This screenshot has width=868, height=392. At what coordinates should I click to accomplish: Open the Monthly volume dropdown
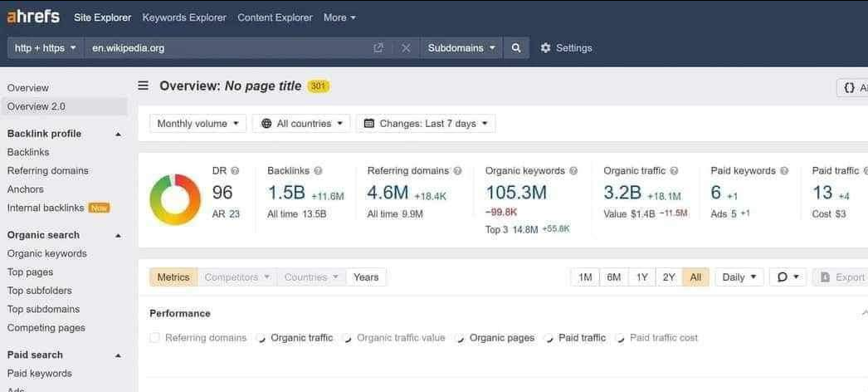[x=198, y=124]
